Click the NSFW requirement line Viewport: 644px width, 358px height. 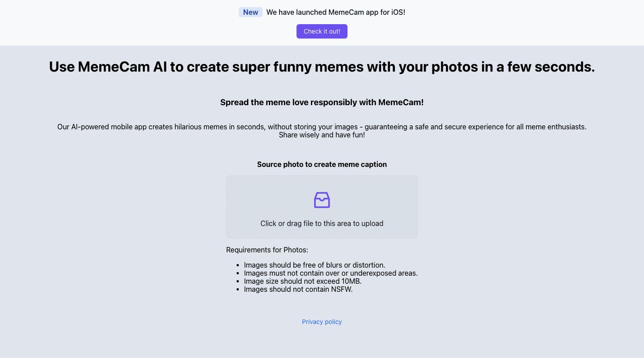click(298, 289)
